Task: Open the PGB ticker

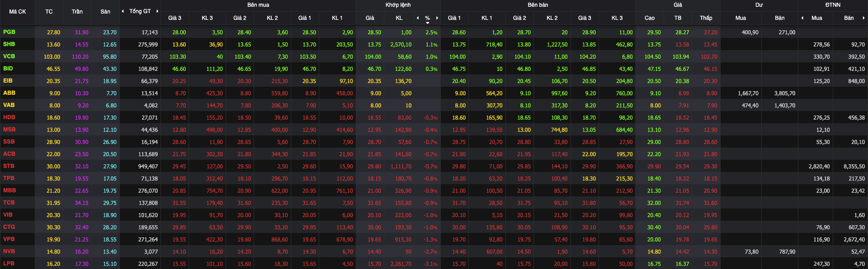Action: click(9, 32)
